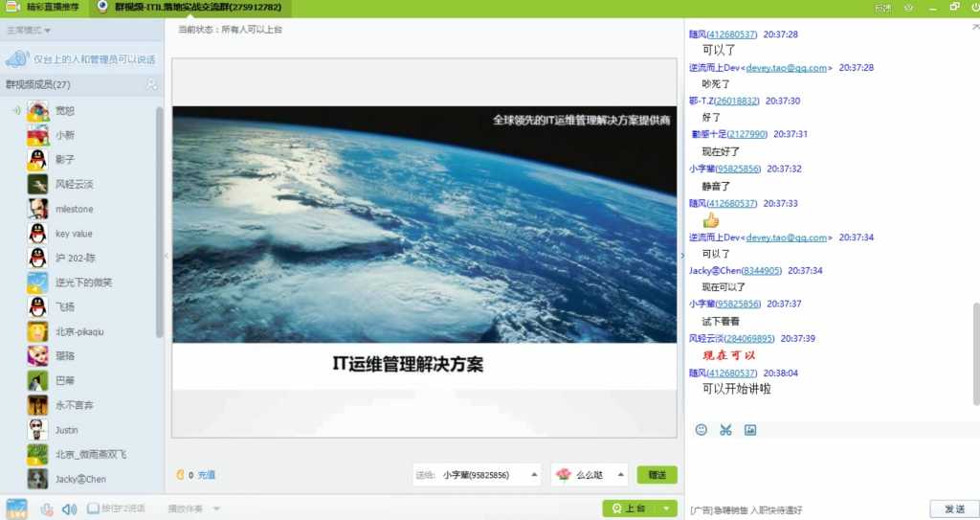
Task: Click the chat history scrollbar
Action: coord(975,353)
